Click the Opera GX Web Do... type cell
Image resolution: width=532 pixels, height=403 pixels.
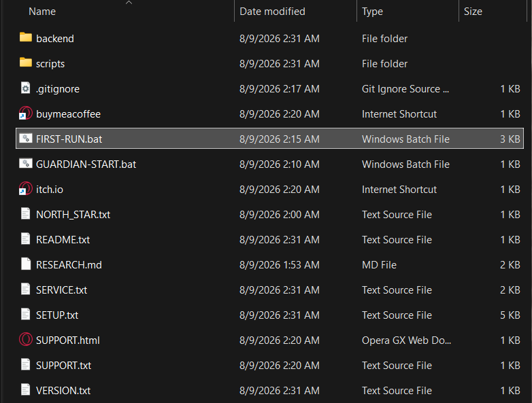[x=406, y=340]
